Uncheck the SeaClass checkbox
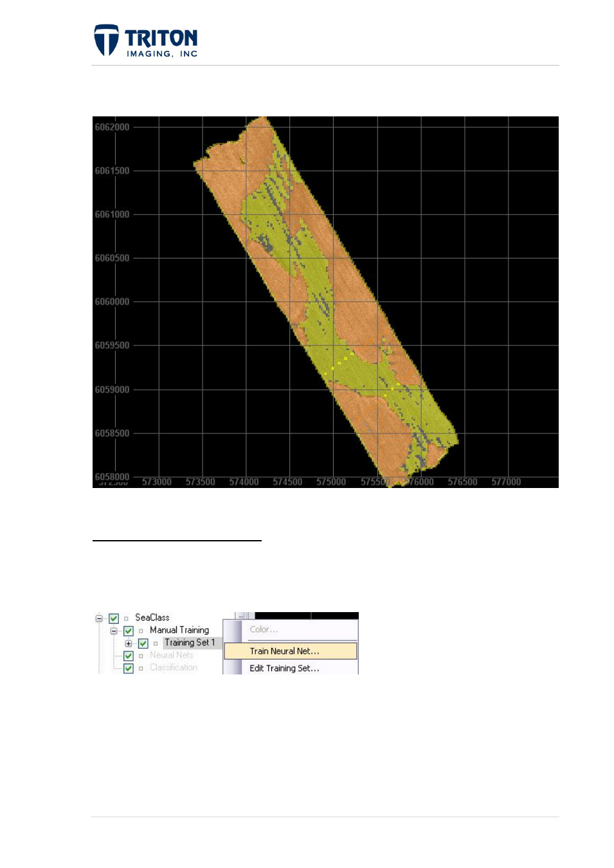Screen dimensions: 614x868 point(114,619)
